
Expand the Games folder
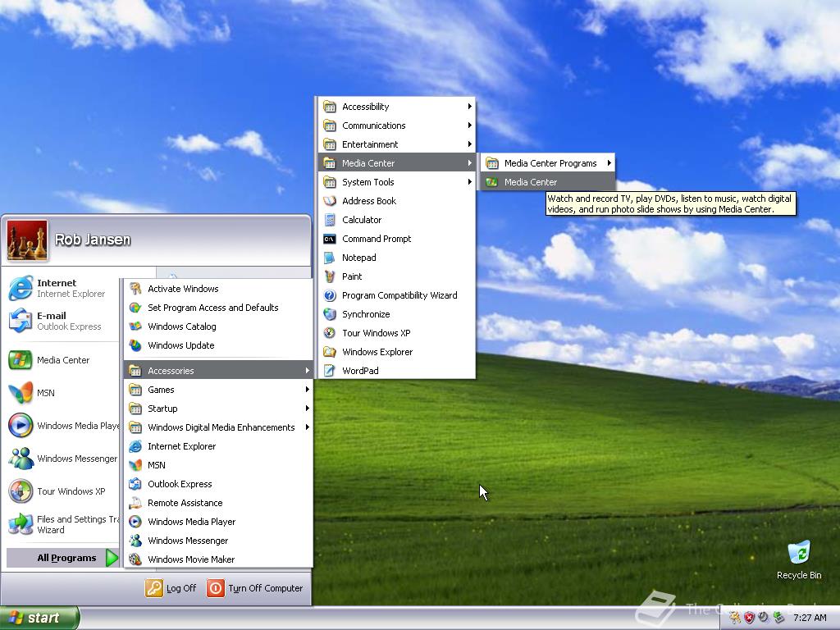point(218,390)
